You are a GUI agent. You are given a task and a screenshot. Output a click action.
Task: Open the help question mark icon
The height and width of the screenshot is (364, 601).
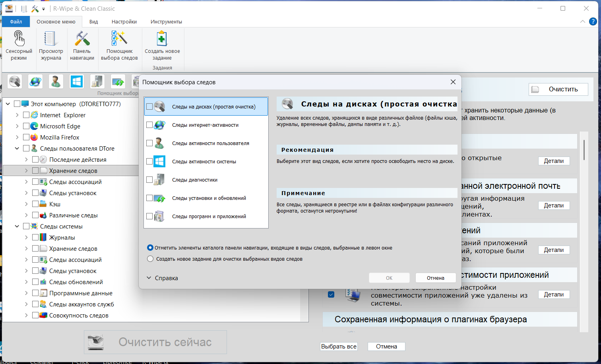(593, 21)
